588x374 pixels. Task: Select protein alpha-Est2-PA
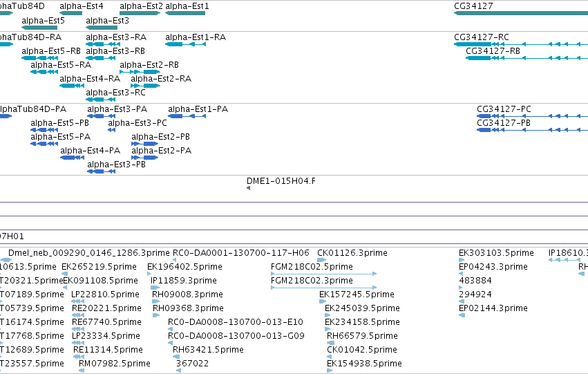[144, 158]
